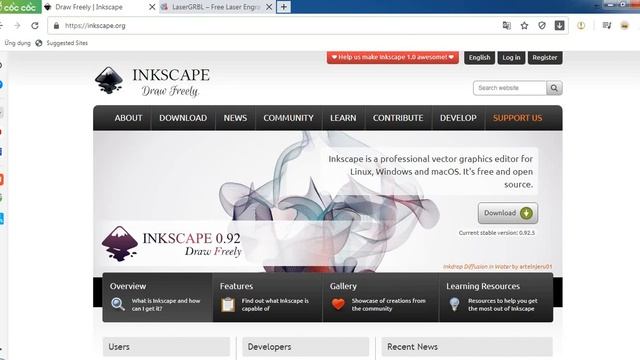Click the forward navigation arrow
The image size is (640, 360).
[x=17, y=26]
